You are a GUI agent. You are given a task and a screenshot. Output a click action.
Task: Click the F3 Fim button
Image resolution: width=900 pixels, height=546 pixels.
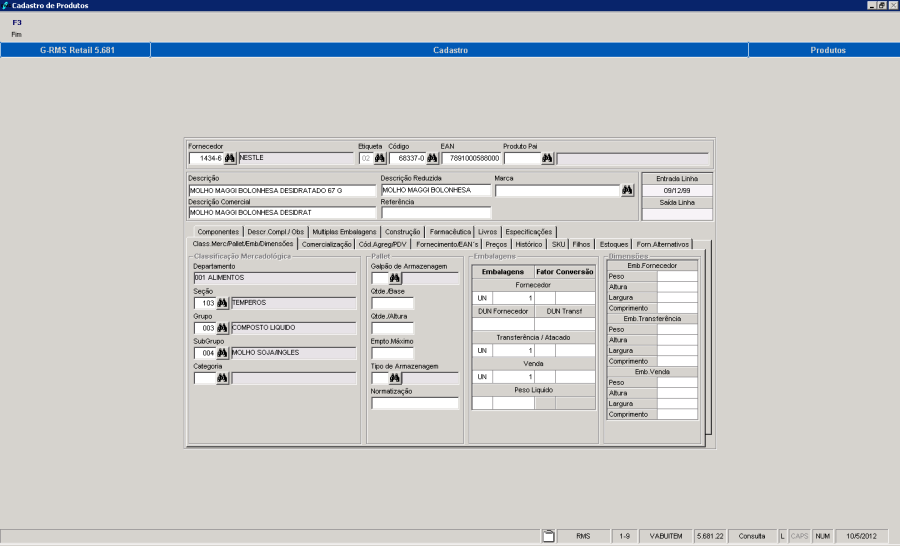pyautogui.click(x=17, y=28)
